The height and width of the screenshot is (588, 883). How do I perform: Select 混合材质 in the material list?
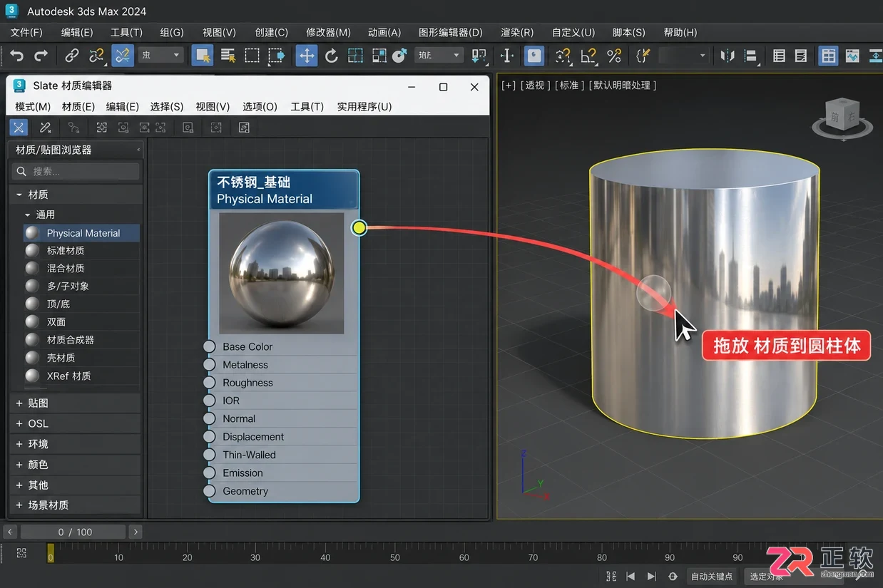(x=81, y=268)
